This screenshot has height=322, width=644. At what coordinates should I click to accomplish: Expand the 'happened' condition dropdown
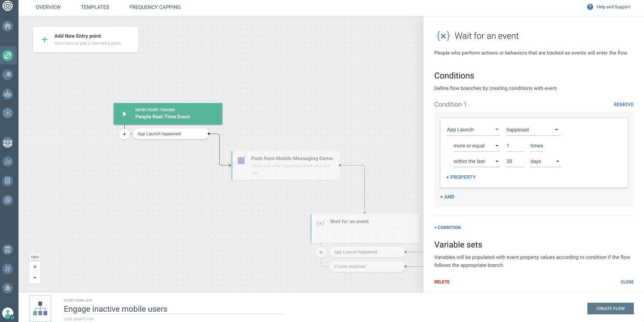point(533,130)
